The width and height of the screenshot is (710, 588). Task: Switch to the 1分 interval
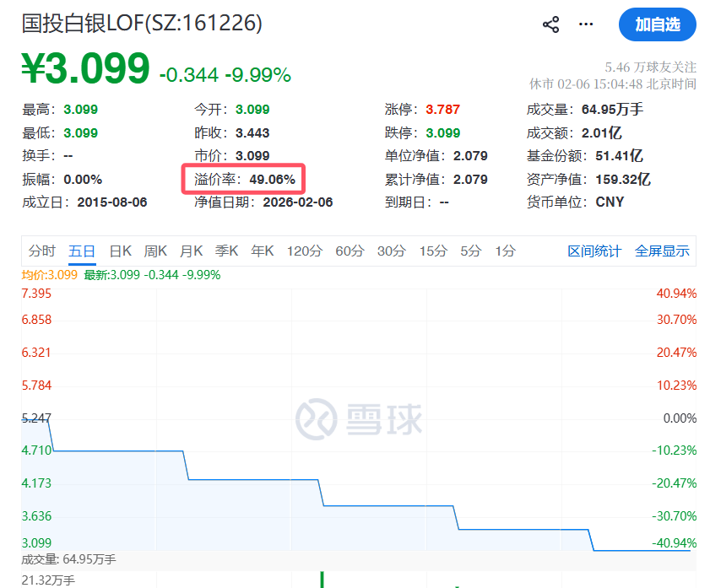[505, 251]
